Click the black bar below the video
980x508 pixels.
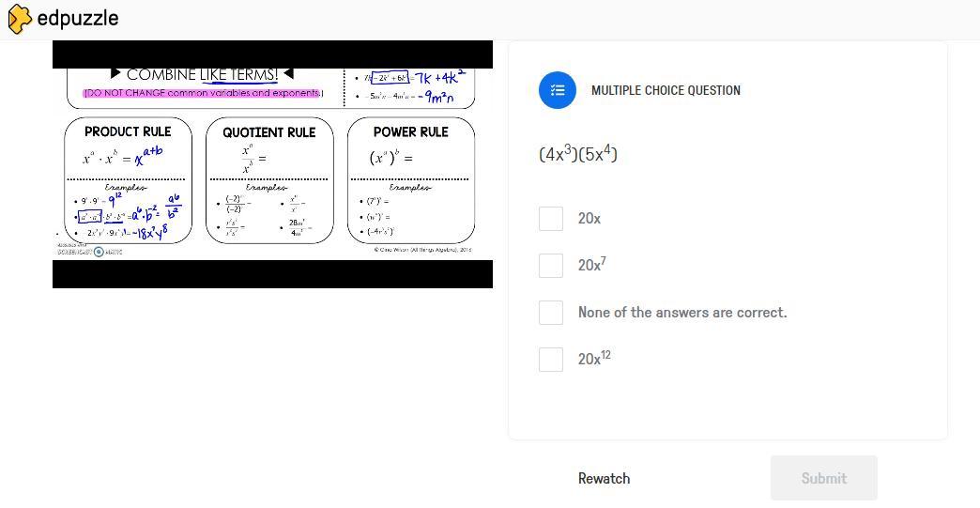coord(272,274)
